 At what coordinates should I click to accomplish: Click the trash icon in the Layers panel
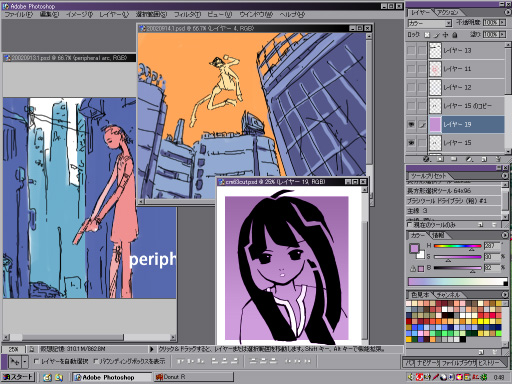pyautogui.click(x=498, y=159)
